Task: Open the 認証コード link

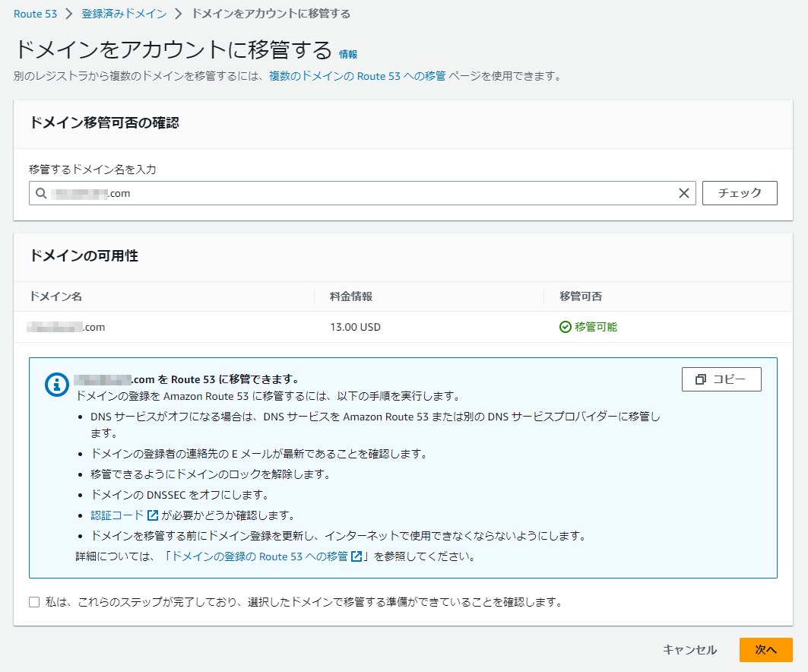Action: 117,515
